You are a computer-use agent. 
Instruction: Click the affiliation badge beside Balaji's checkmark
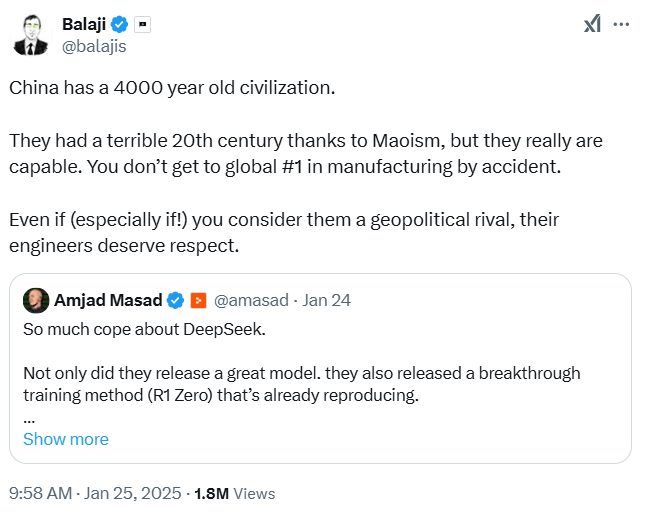click(143, 23)
